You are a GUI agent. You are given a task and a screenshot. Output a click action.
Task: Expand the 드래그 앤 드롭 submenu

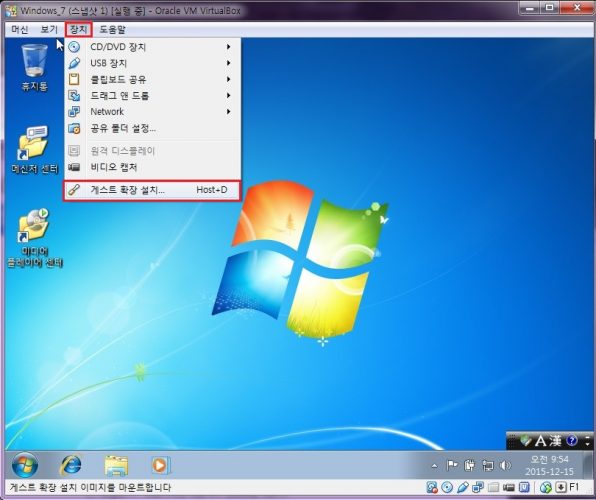(152, 95)
